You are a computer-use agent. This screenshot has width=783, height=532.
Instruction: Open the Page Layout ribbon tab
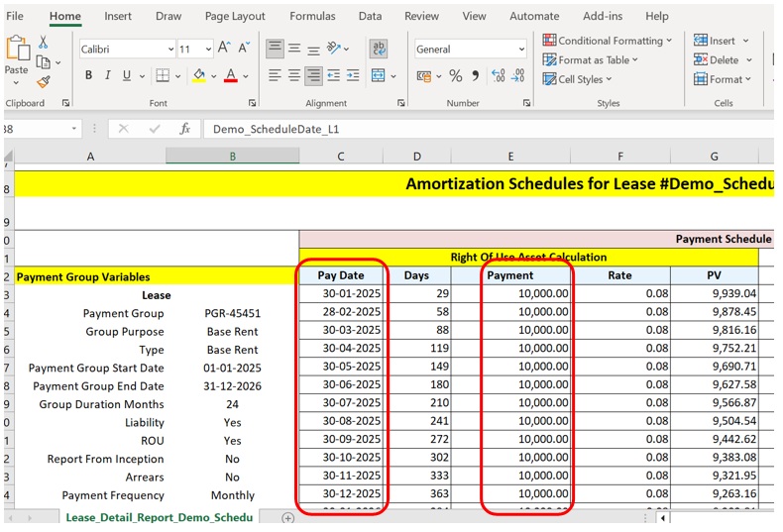pyautogui.click(x=235, y=16)
